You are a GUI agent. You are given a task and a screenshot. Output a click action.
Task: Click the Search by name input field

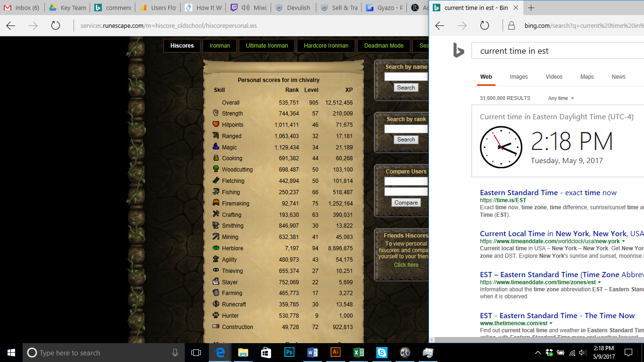coord(406,76)
